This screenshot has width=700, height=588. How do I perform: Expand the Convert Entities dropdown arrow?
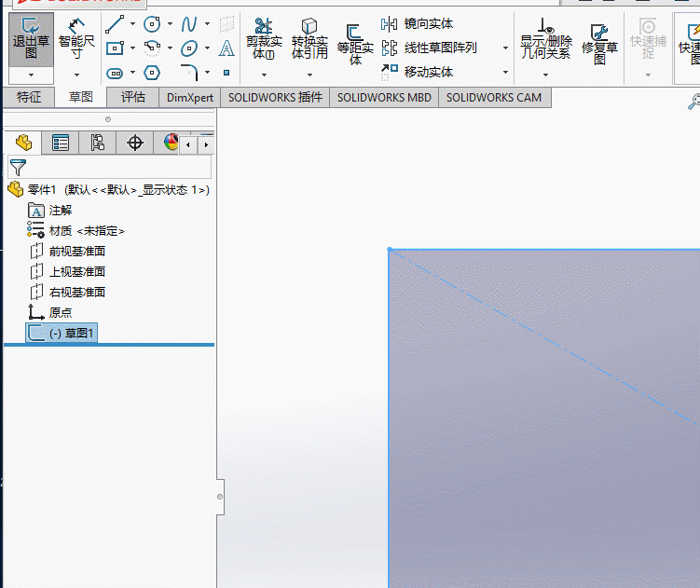[x=309, y=75]
